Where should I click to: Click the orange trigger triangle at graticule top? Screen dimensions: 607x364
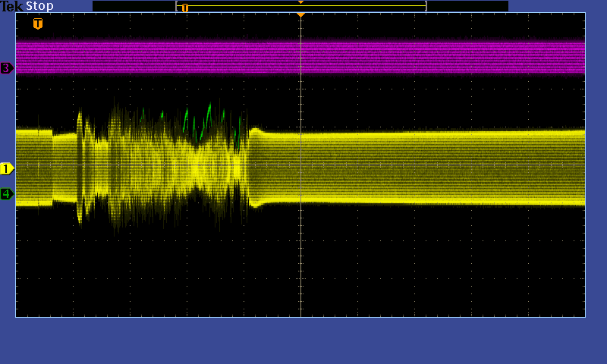301,15
